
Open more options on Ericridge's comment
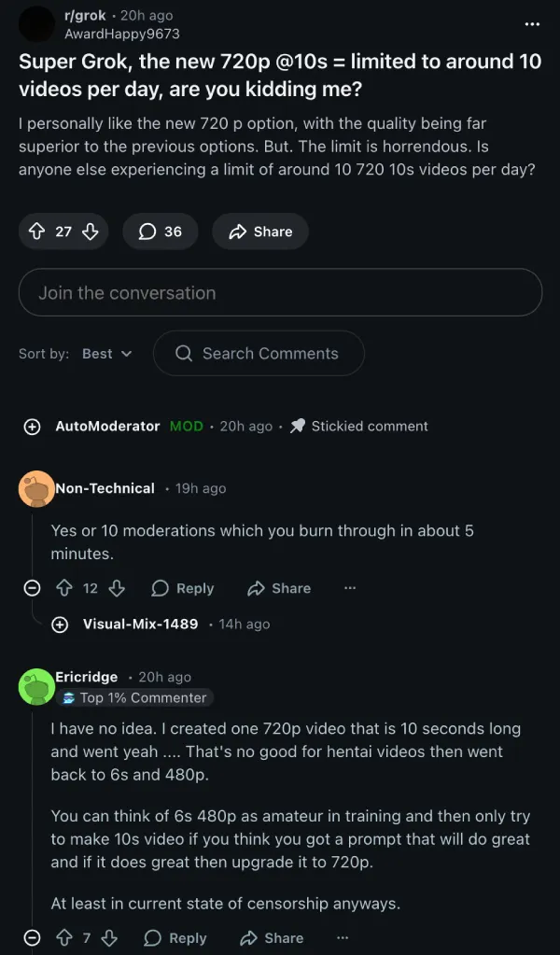(343, 938)
